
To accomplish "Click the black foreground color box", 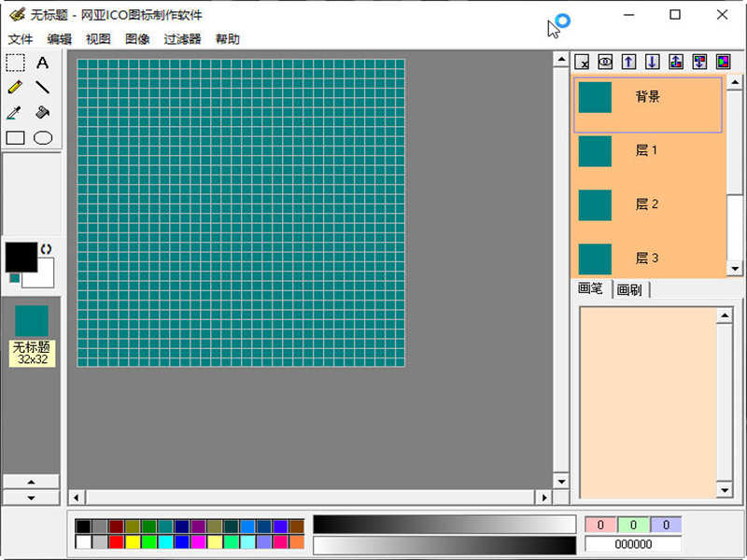I will click(21, 258).
